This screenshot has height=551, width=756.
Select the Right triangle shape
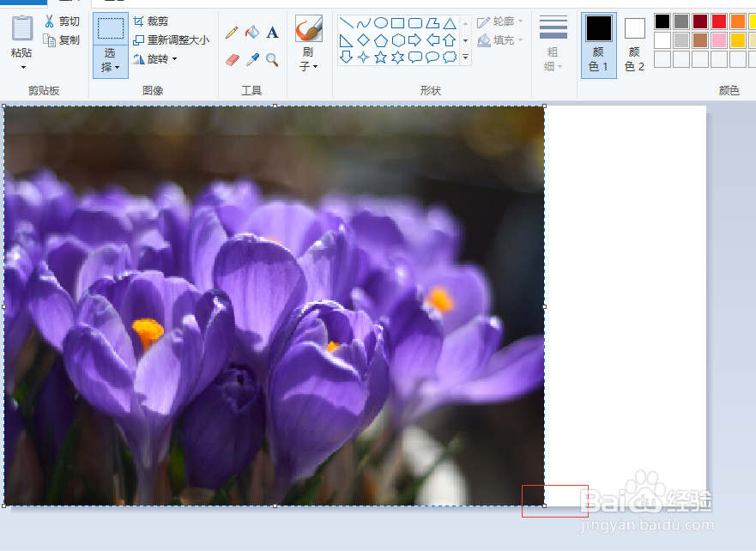click(346, 40)
